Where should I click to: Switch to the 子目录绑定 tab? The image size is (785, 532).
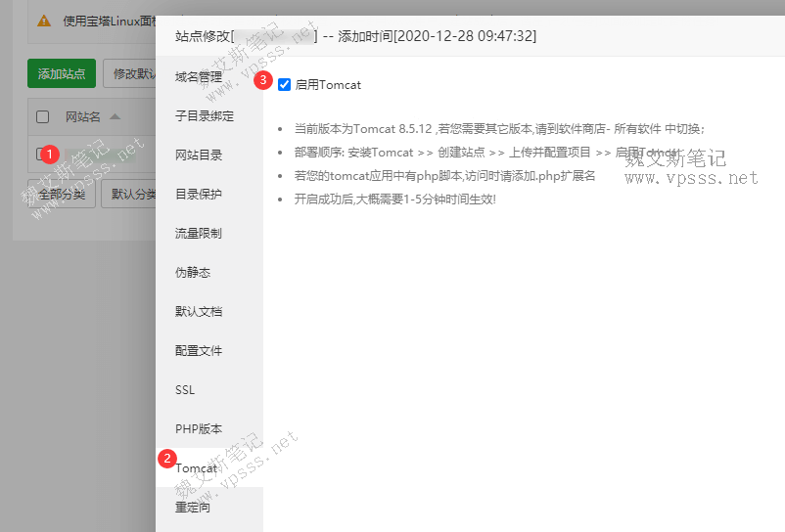[x=205, y=115]
